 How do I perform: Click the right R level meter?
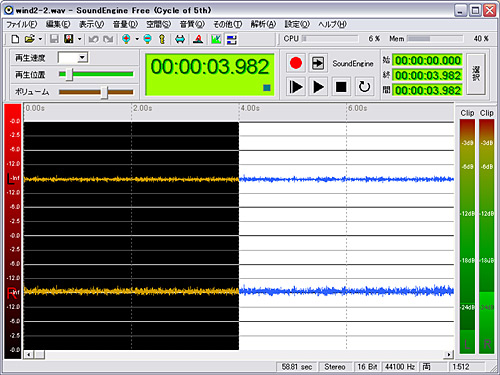click(x=487, y=236)
